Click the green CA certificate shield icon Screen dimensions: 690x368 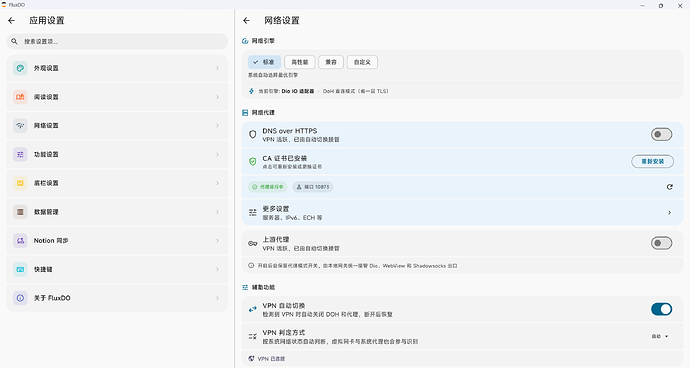[253, 162]
